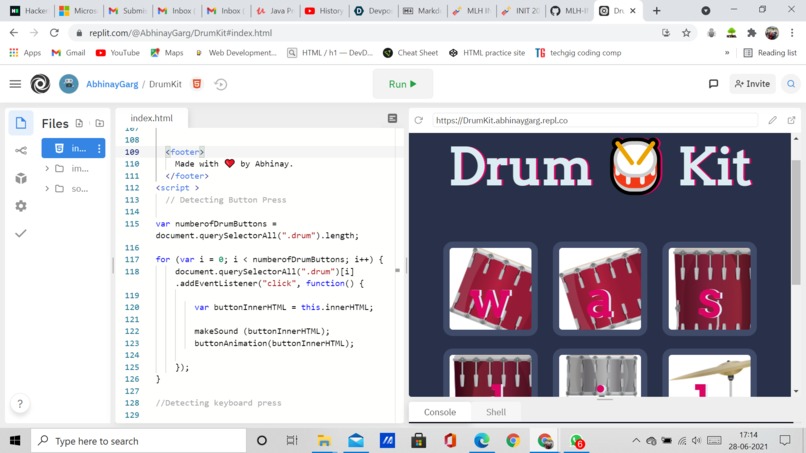This screenshot has width=806, height=453.
Task: Run the DrumKit project
Action: click(402, 84)
